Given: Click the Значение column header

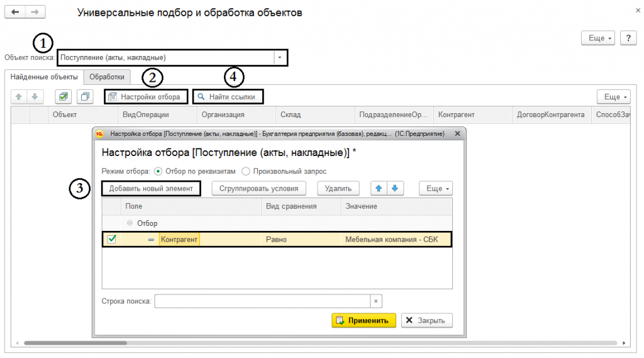Looking at the screenshot, I should pyautogui.click(x=396, y=206).
